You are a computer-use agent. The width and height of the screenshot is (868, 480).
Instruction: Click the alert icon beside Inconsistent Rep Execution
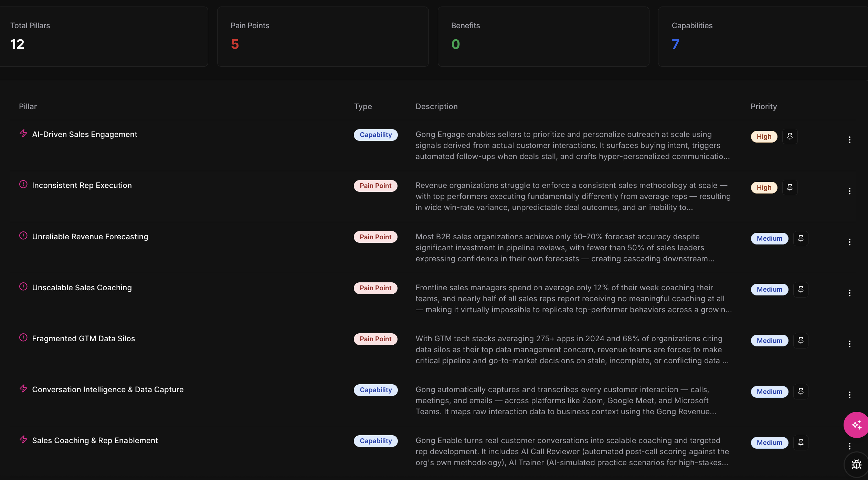point(23,184)
